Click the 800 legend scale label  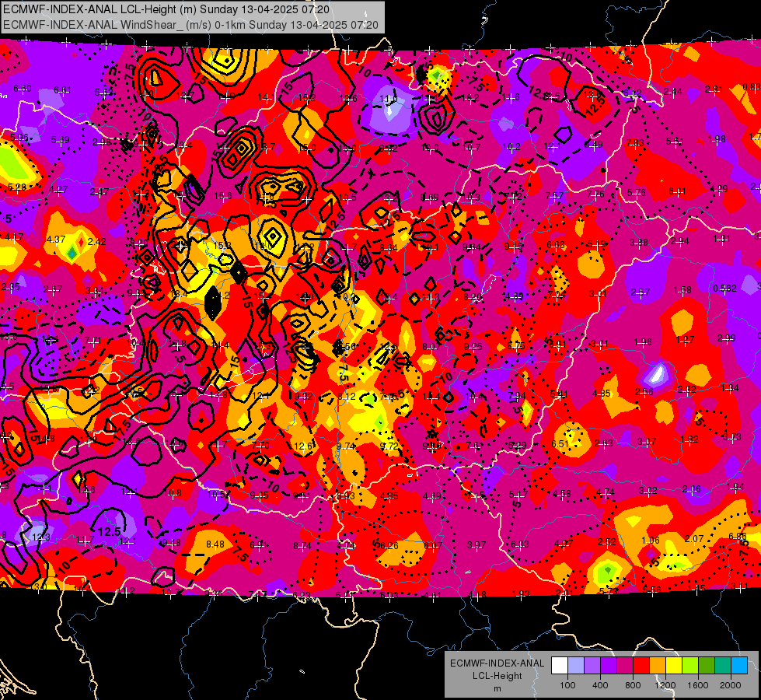(x=633, y=685)
